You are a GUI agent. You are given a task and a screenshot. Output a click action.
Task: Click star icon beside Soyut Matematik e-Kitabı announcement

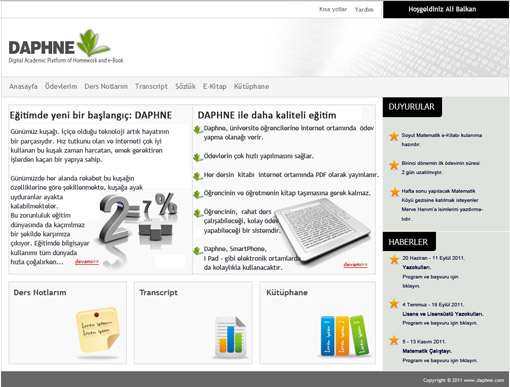[x=394, y=136]
